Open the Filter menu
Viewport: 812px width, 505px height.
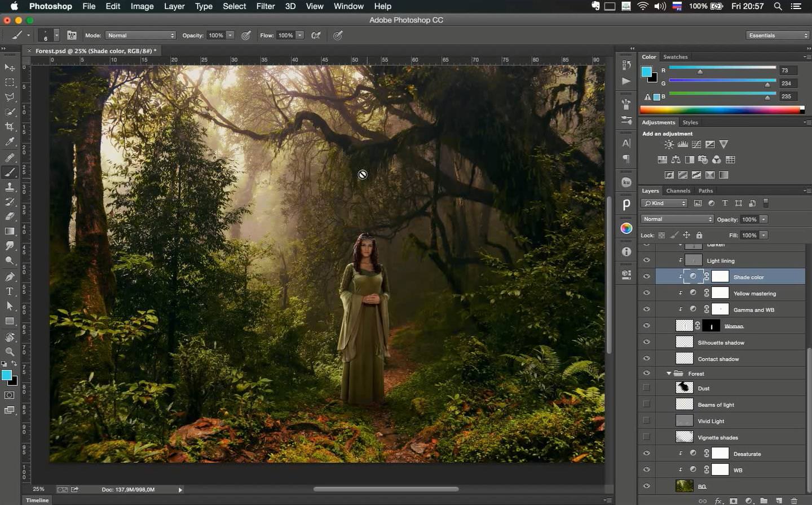pos(266,6)
